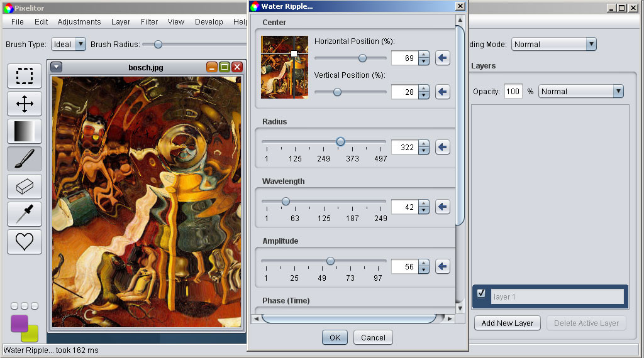Viewport: 644px width, 358px height.
Task: Open the File menu
Action: (x=17, y=22)
